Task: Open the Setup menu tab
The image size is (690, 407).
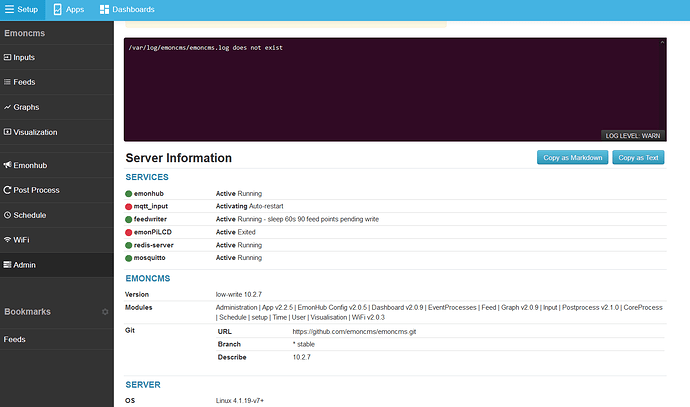Action: pyautogui.click(x=22, y=10)
